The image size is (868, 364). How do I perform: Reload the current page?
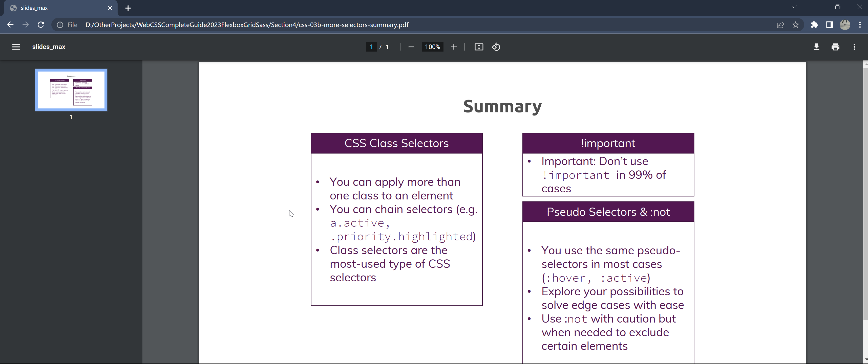click(41, 25)
